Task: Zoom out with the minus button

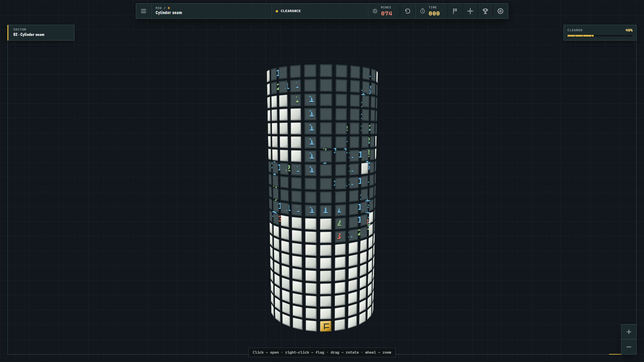Action: [x=629, y=347]
